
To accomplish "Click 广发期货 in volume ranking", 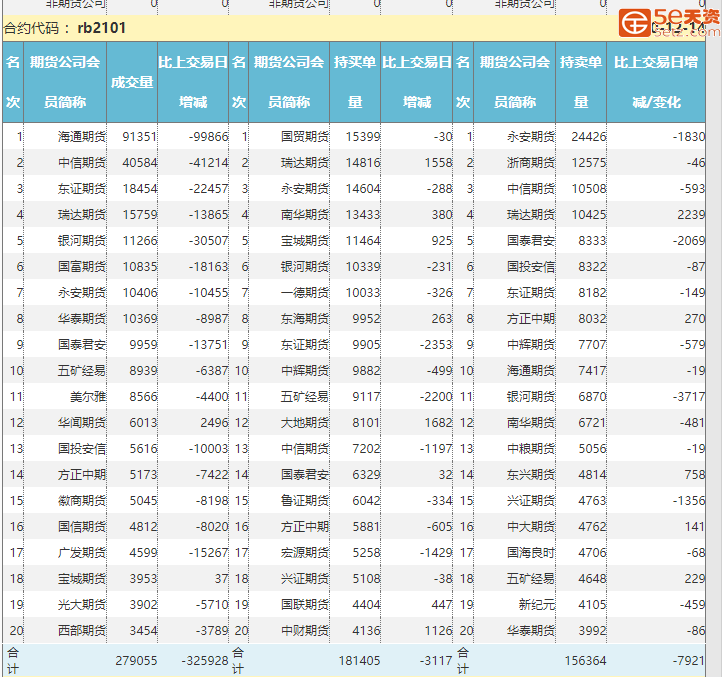I will [82, 552].
